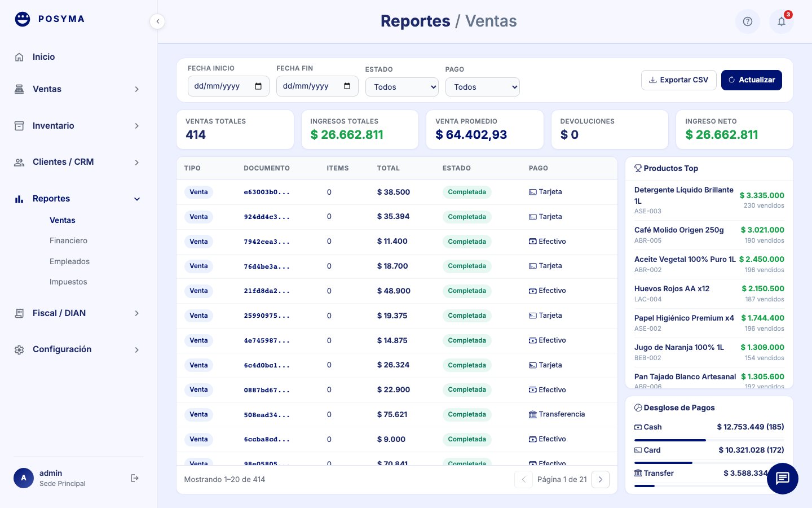Select the Inicio home icon

click(19, 57)
